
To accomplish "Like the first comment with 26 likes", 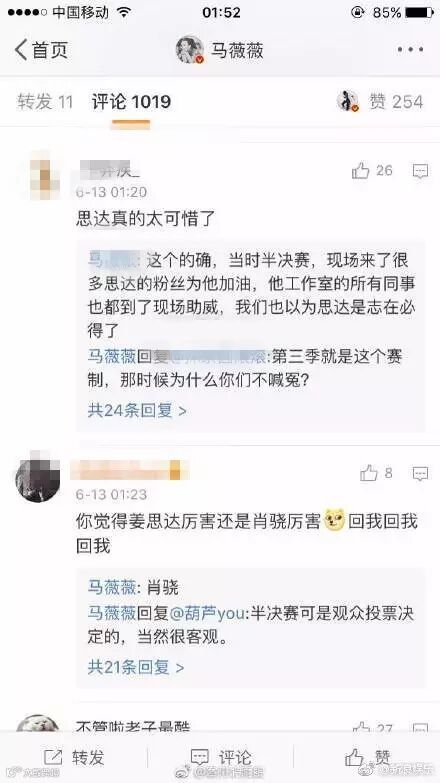I will click(x=361, y=171).
